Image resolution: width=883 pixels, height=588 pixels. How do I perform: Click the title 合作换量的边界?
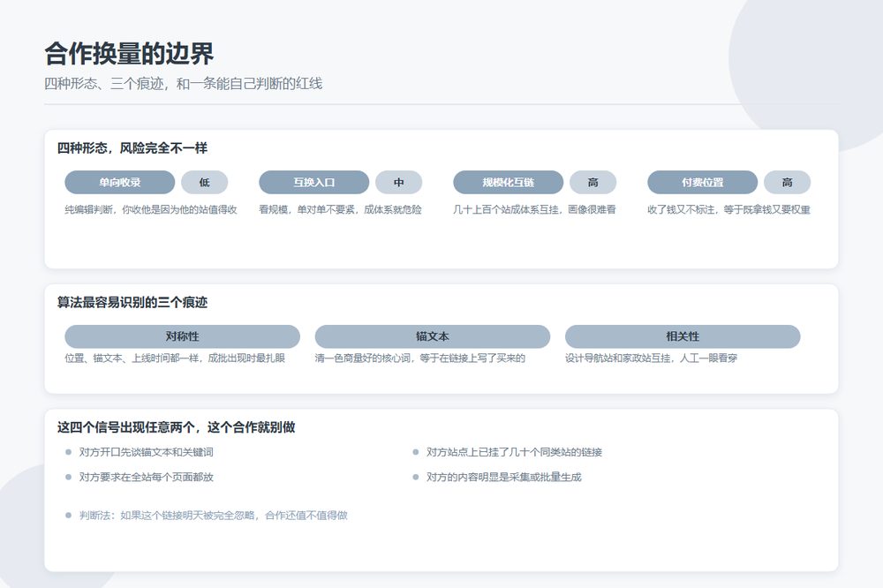click(x=129, y=54)
